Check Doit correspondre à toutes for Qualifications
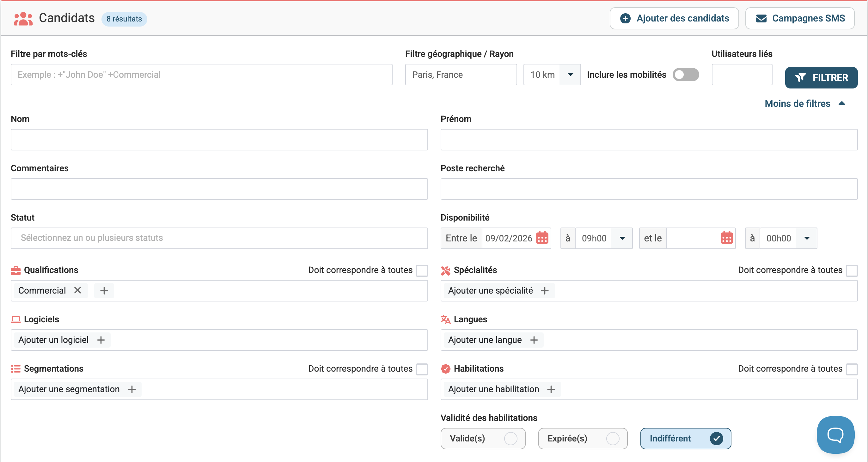This screenshot has width=868, height=462. pos(422,270)
